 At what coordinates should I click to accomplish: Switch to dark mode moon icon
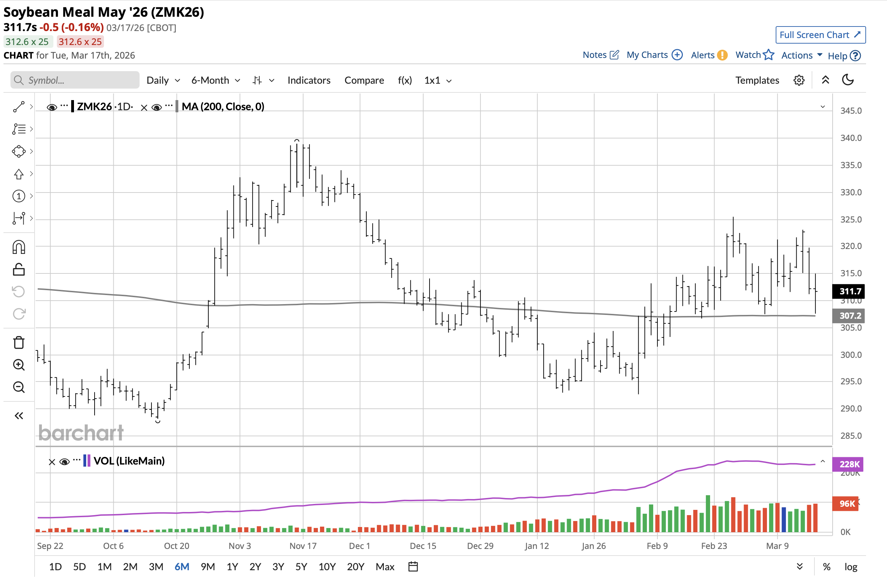point(848,80)
